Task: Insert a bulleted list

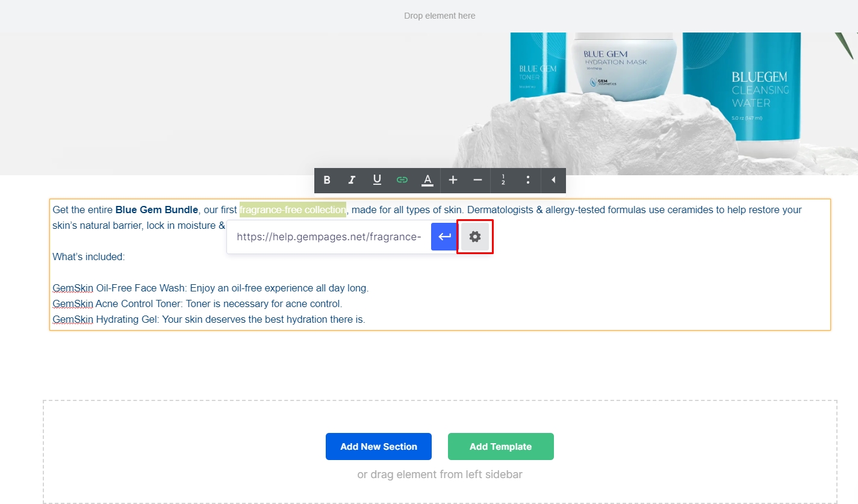Action: point(528,180)
